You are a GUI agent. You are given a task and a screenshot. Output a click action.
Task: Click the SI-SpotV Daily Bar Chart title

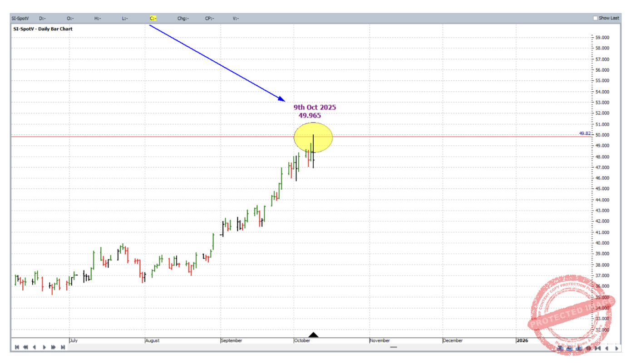(x=42, y=29)
